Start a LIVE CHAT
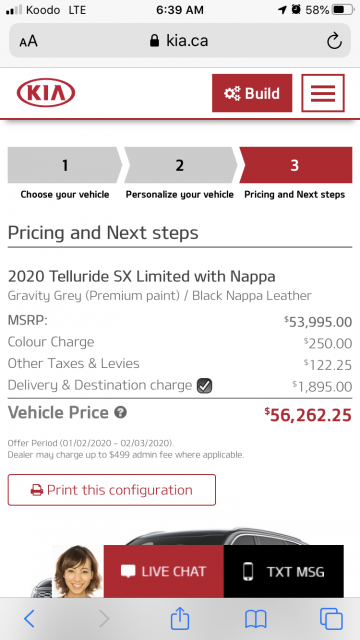Image resolution: width=360 pixels, height=640 pixels. pyautogui.click(x=164, y=571)
